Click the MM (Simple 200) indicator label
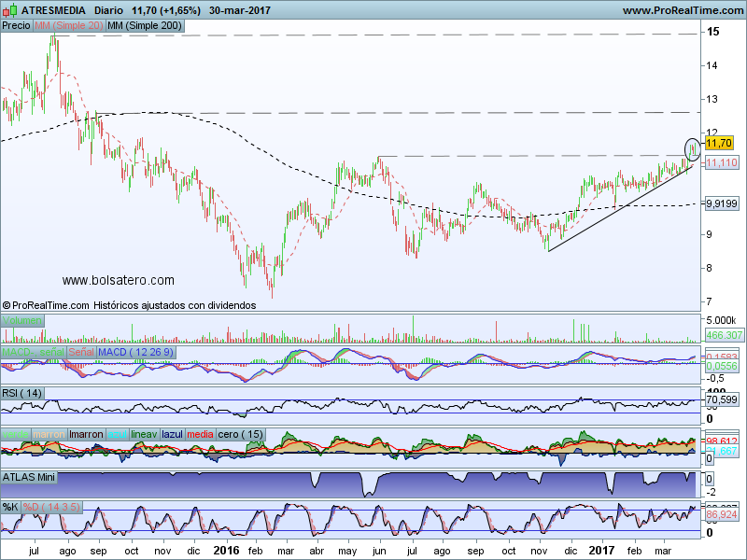Screen dimensions: 747x560 tap(144, 26)
